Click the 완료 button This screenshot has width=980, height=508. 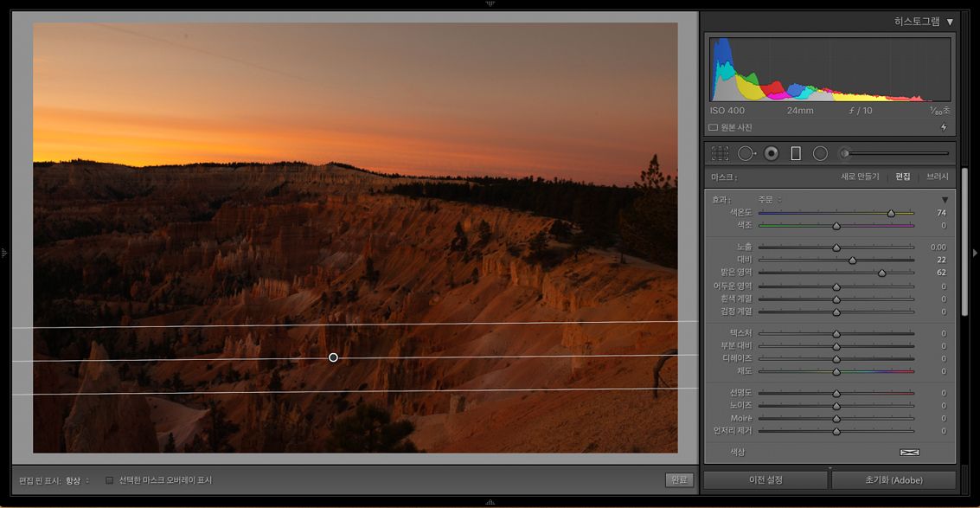tap(679, 479)
